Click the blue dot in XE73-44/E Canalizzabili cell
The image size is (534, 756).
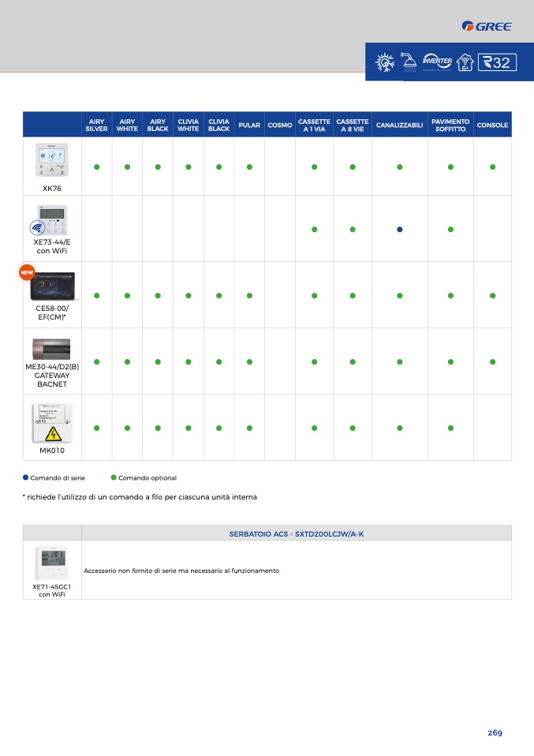(x=400, y=230)
